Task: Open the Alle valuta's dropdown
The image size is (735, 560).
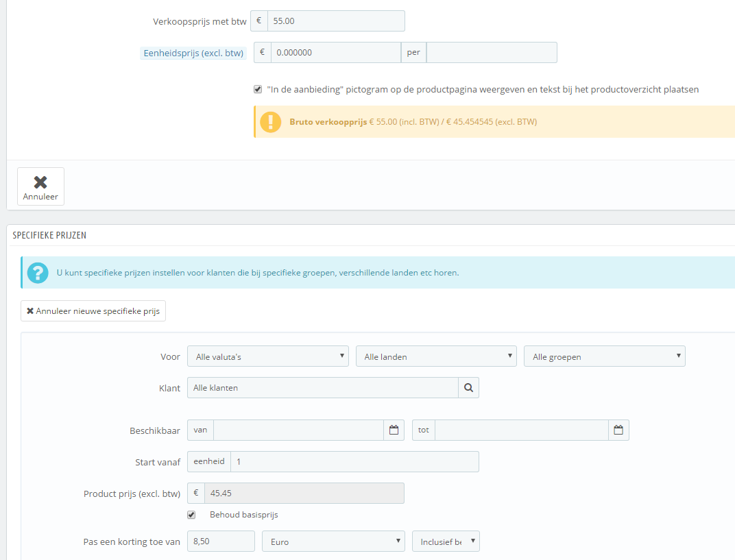Action: tap(267, 356)
